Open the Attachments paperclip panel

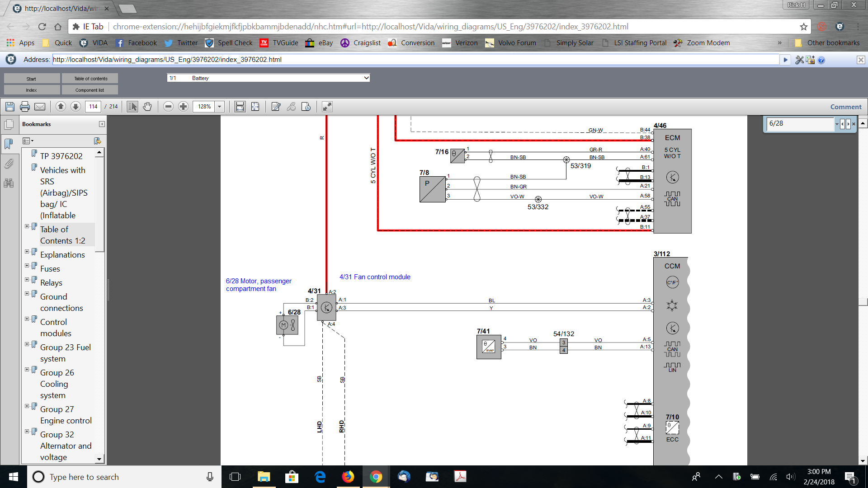(9, 164)
